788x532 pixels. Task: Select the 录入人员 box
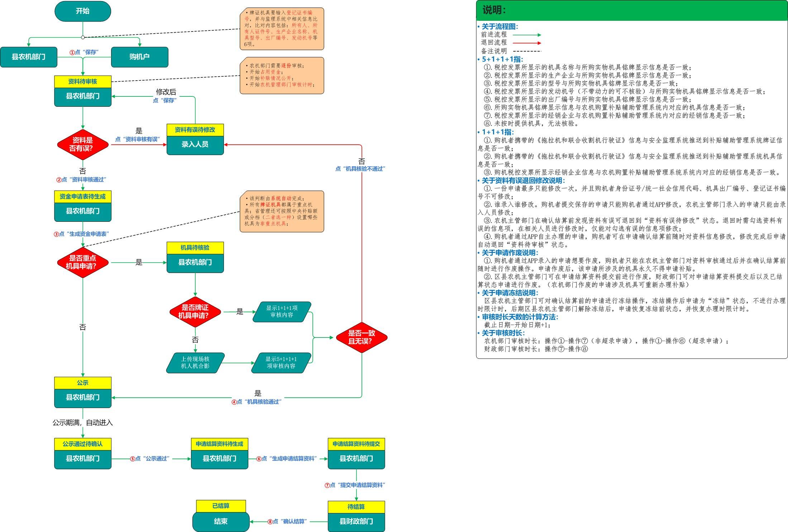195,145
